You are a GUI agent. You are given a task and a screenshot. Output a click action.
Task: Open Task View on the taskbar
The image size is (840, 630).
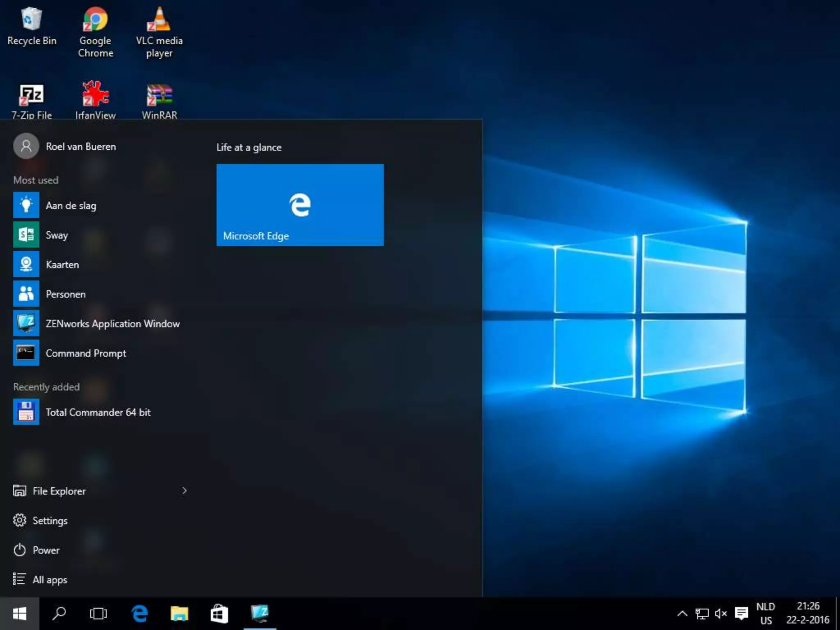[x=98, y=614]
